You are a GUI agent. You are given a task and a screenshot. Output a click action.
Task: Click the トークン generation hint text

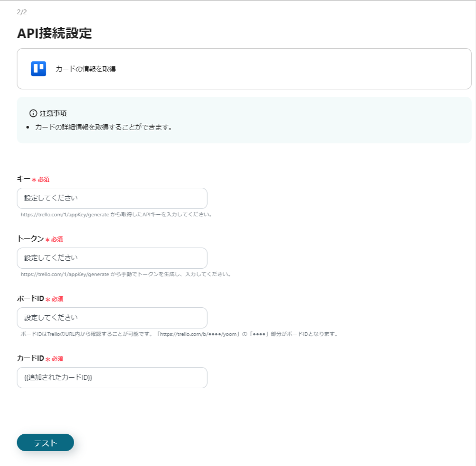125,274
